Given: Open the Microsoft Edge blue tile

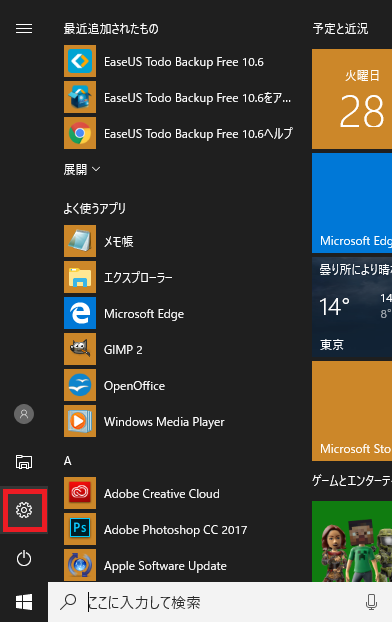Looking at the screenshot, I should click(x=352, y=203).
